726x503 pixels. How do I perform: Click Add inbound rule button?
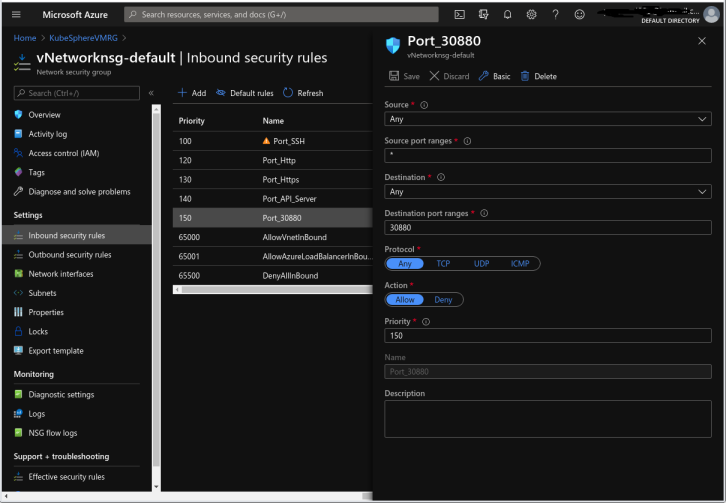(x=192, y=93)
